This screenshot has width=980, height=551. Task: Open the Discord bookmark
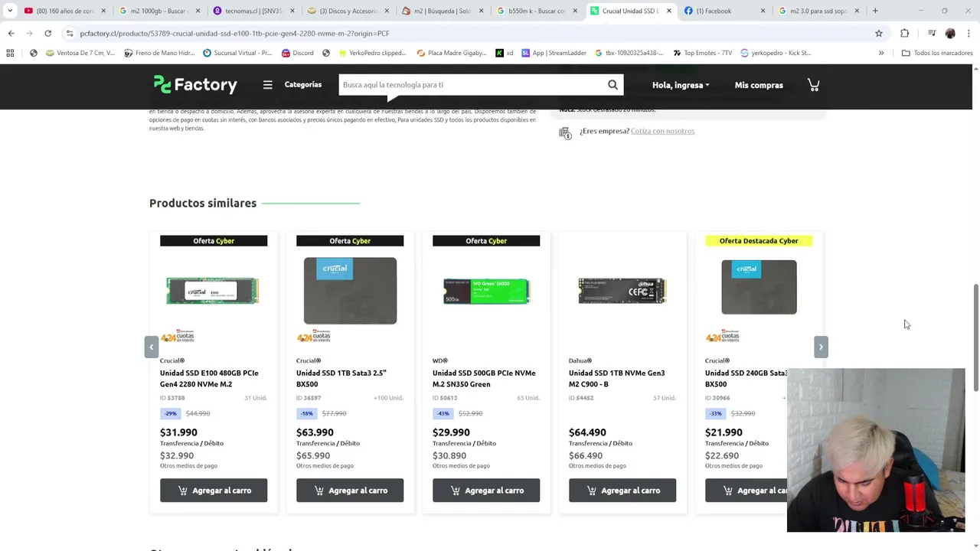tap(297, 53)
